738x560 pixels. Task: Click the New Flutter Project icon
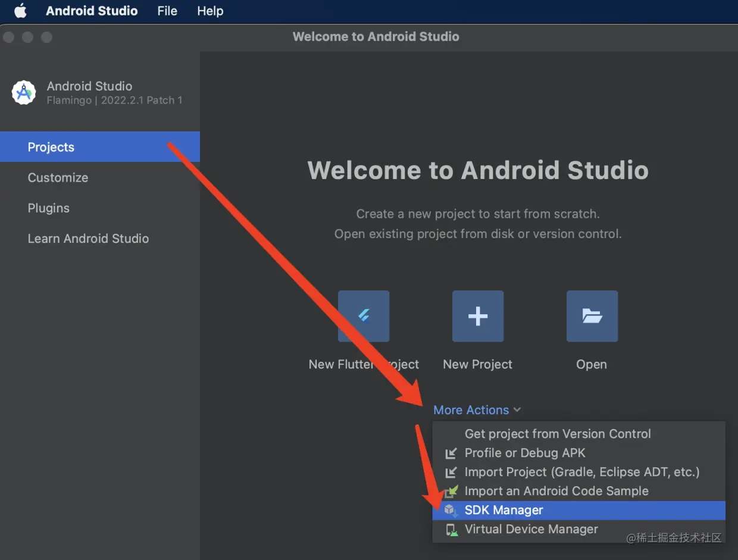coord(364,316)
